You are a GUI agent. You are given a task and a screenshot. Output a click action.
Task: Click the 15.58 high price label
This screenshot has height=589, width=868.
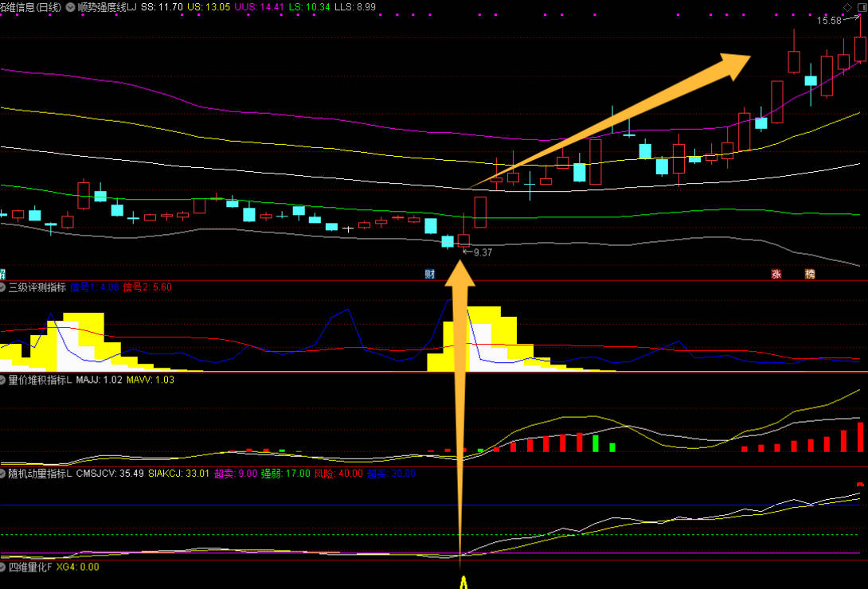[829, 21]
